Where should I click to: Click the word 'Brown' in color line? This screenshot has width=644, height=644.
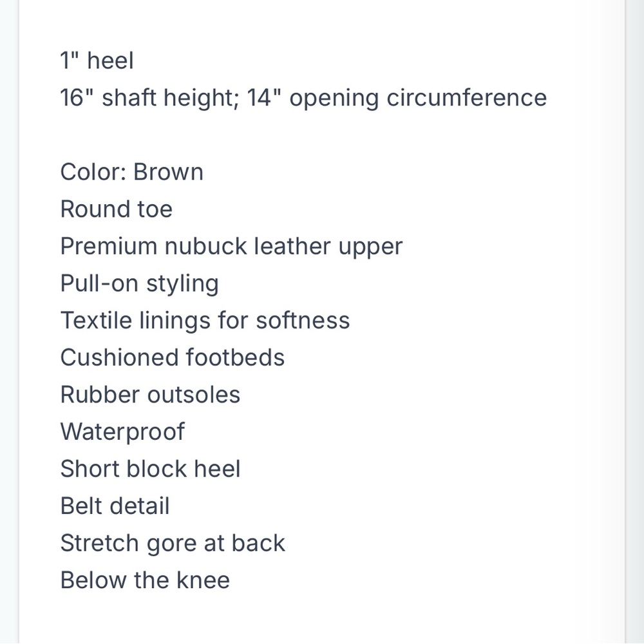click(x=168, y=172)
